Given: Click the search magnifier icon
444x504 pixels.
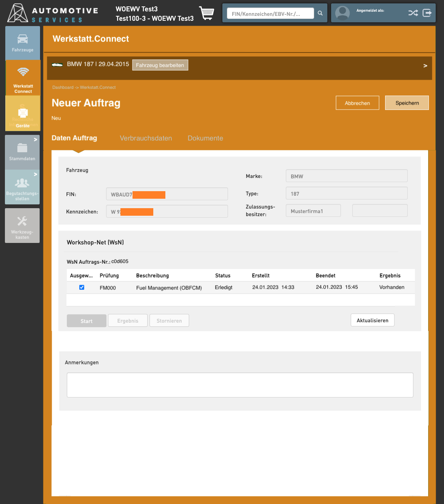Looking at the screenshot, I should point(320,13).
